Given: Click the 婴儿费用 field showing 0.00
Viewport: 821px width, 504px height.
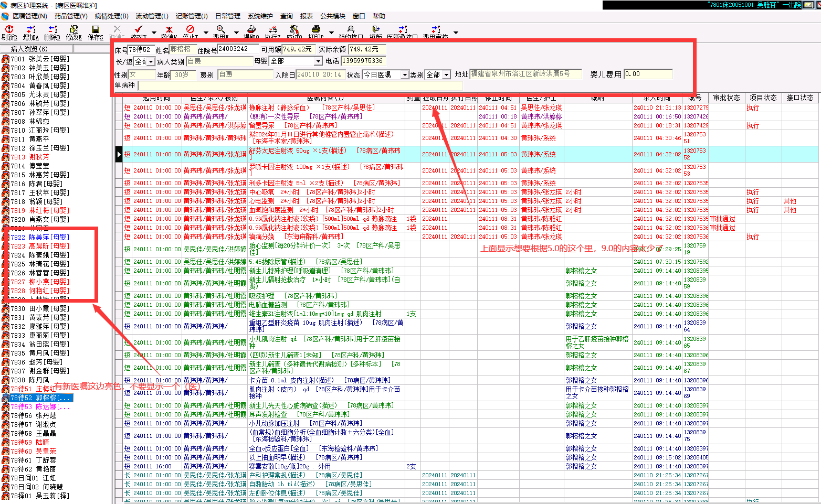Looking at the screenshot, I should pyautogui.click(x=648, y=74).
